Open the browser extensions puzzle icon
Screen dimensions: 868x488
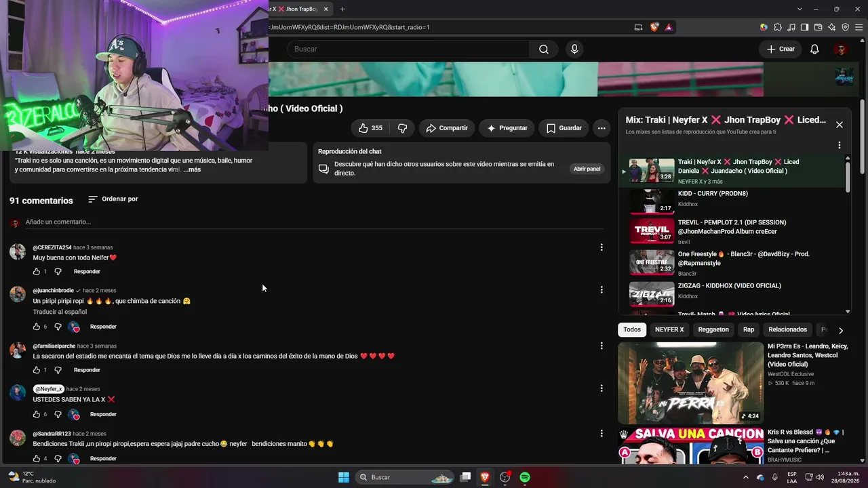pos(778,27)
